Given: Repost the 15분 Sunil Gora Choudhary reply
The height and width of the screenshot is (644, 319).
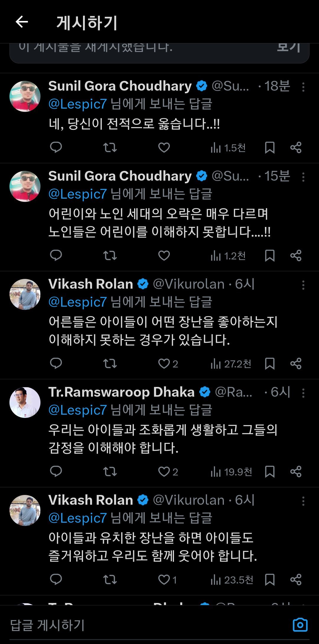Looking at the screenshot, I should [110, 255].
